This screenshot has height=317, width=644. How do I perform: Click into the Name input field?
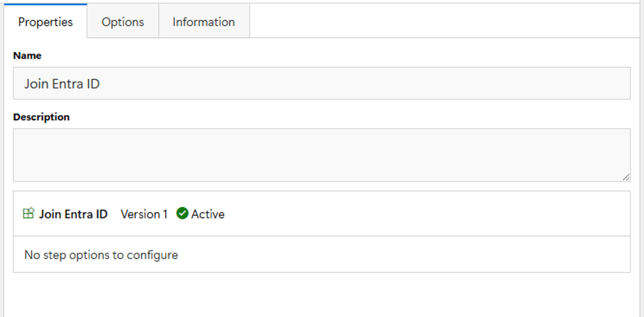(322, 83)
